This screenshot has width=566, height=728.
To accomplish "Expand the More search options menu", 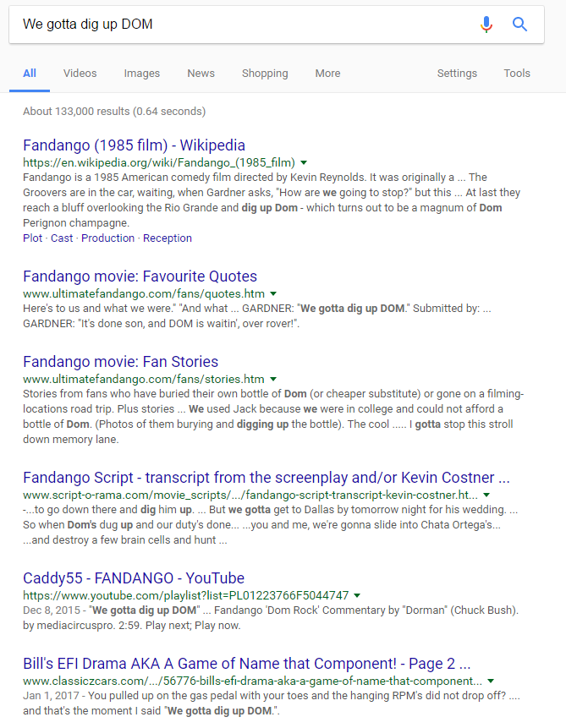I will [327, 74].
